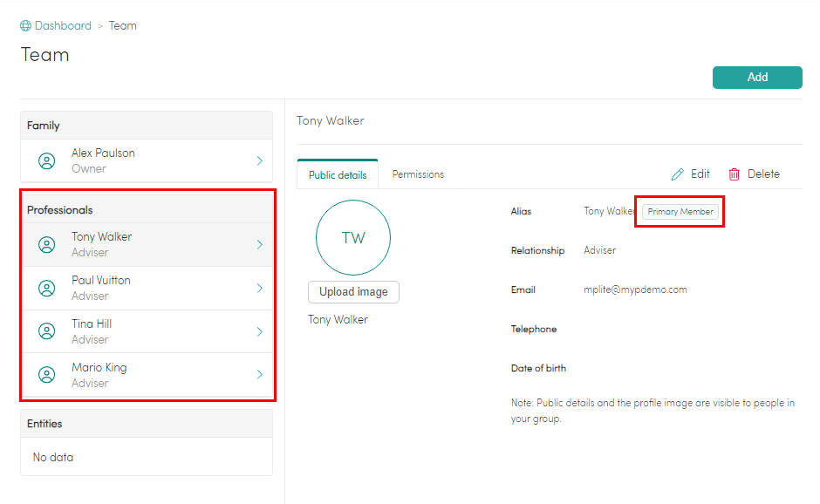Click the Upload image button

[353, 292]
